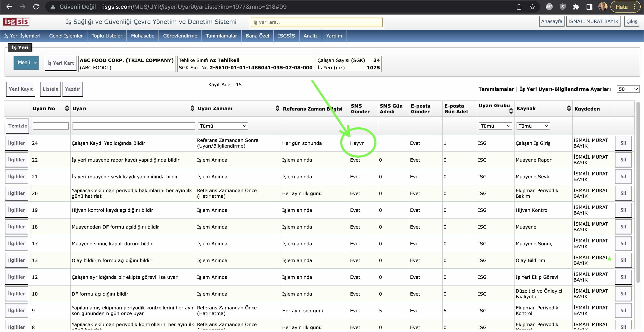Open İlgililer for warning number 24
The width and height of the screenshot is (644, 332).
point(17,143)
